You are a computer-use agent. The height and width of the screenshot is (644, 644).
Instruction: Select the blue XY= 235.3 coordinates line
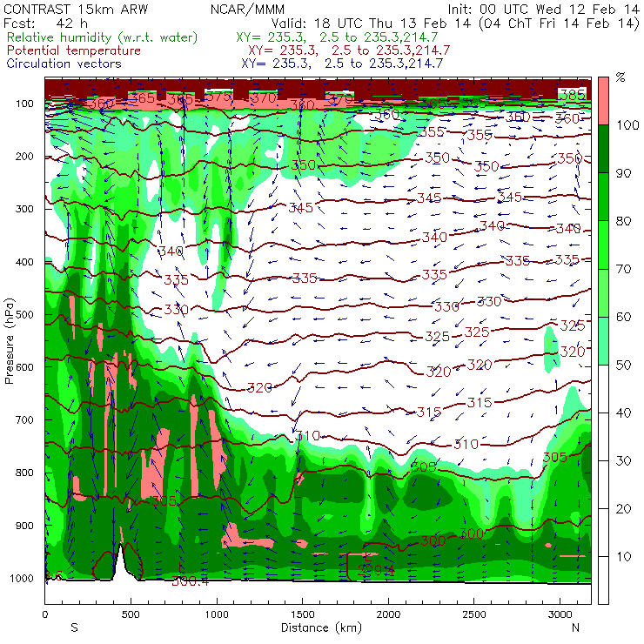[x=342, y=64]
